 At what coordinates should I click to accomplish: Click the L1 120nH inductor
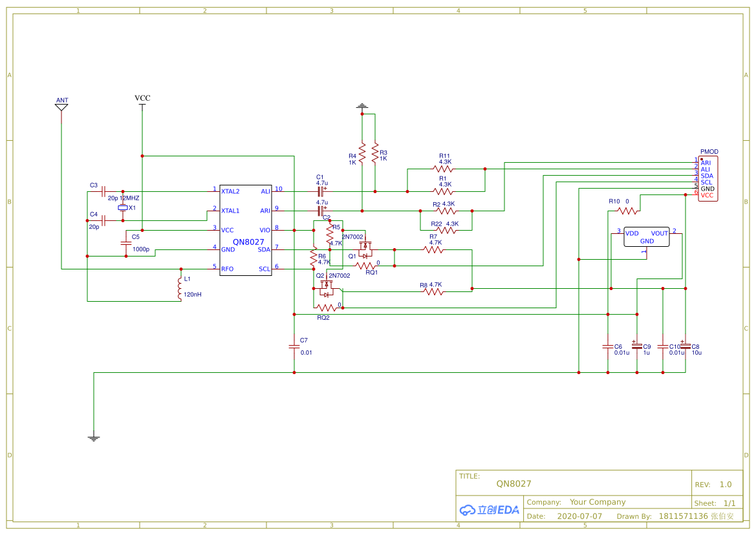pos(180,289)
